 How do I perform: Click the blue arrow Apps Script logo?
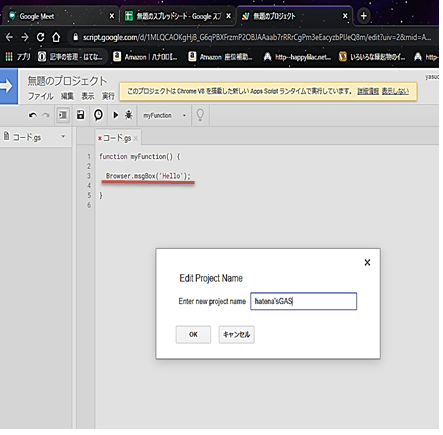[9, 86]
